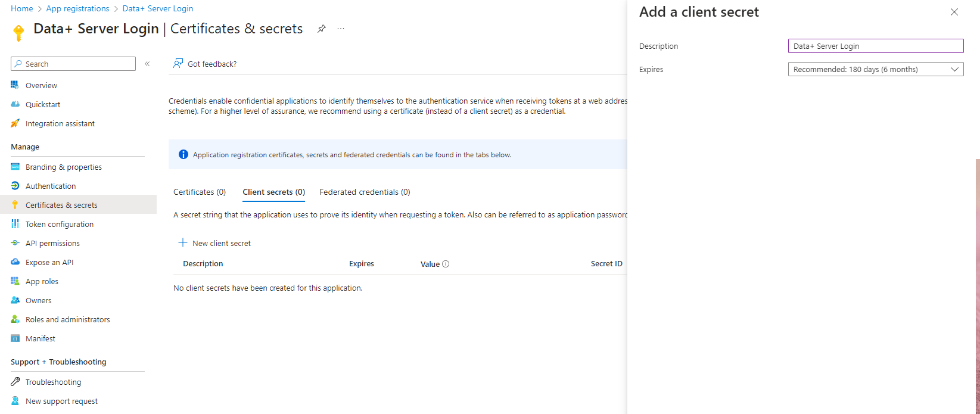Click the Roles and administrators icon
980x414 pixels.
(x=15, y=319)
